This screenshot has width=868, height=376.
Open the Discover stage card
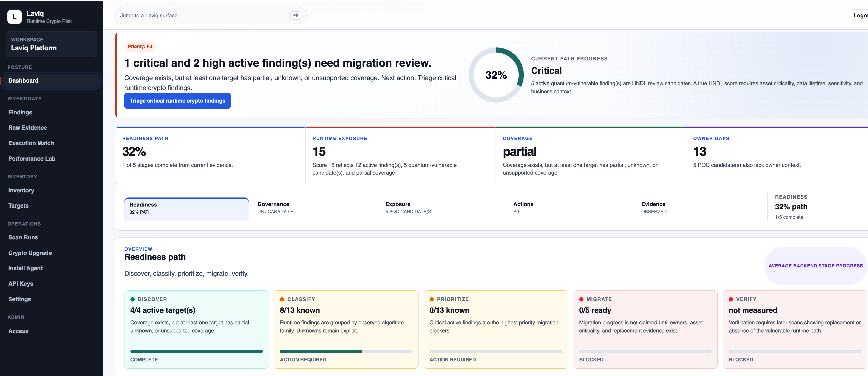196,329
